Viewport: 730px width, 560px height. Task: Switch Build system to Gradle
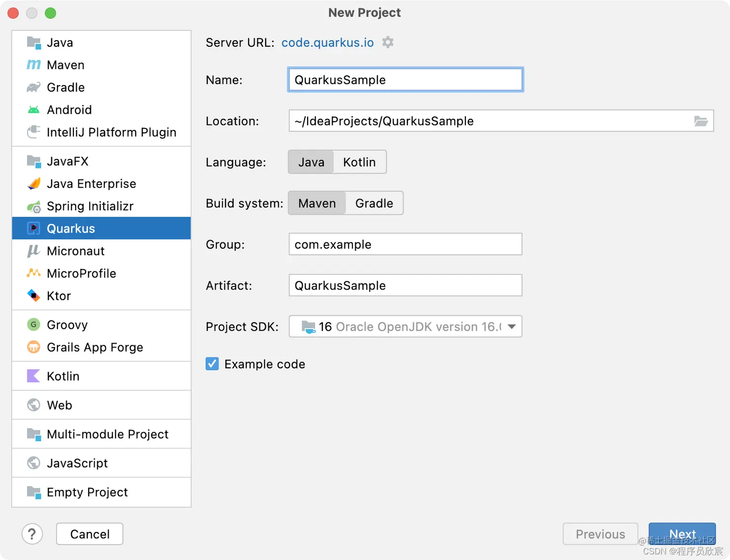click(x=374, y=203)
